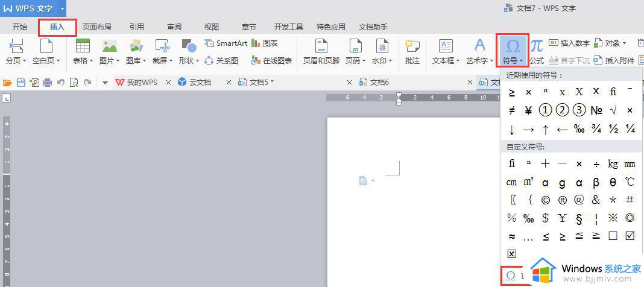Insert a 图表 chart
This screenshot has height=287, width=644.
[x=265, y=43]
